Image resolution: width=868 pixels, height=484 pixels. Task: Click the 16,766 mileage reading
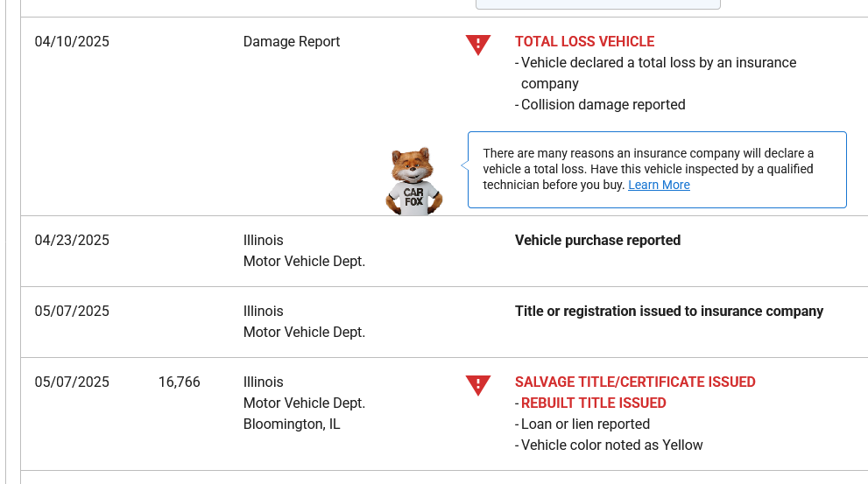(180, 382)
